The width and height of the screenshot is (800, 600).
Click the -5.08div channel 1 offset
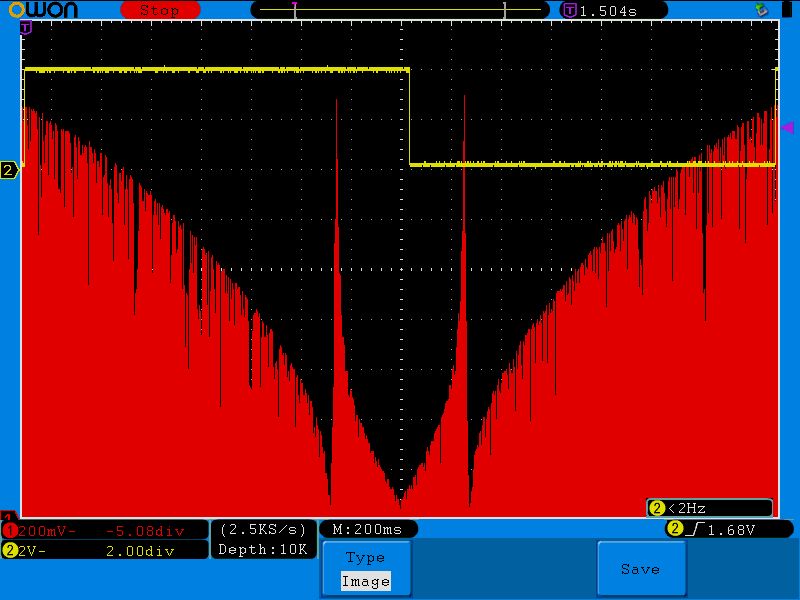[x=145, y=531]
